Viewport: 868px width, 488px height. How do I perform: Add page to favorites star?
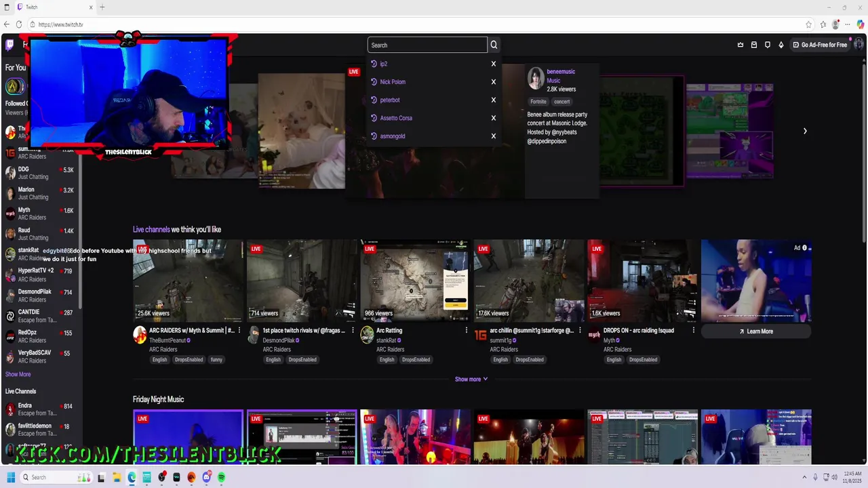809,24
